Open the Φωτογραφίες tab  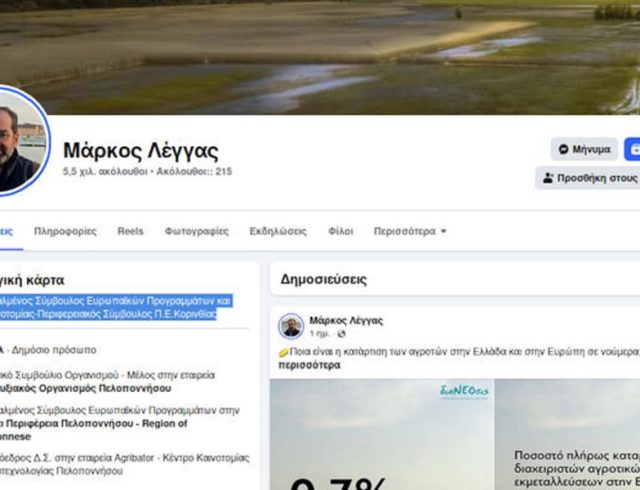coord(197,231)
